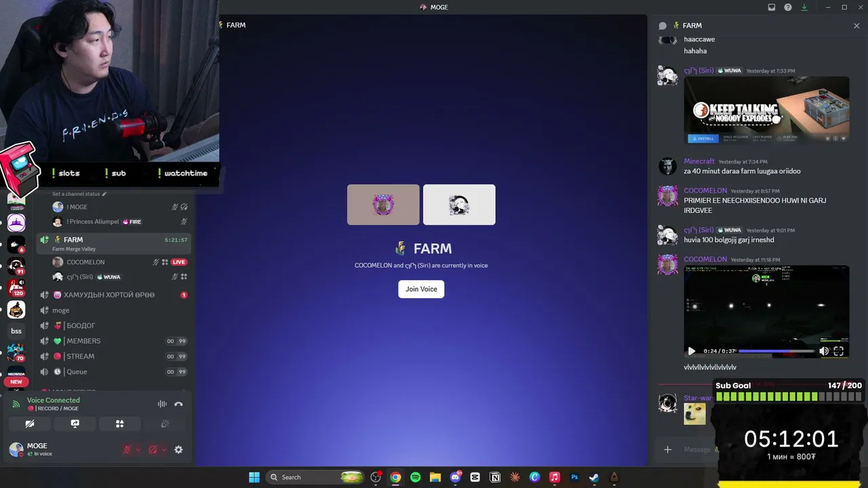Screen dimensions: 868x488
Task: Join the STREAM voice channel
Action: tap(114, 357)
